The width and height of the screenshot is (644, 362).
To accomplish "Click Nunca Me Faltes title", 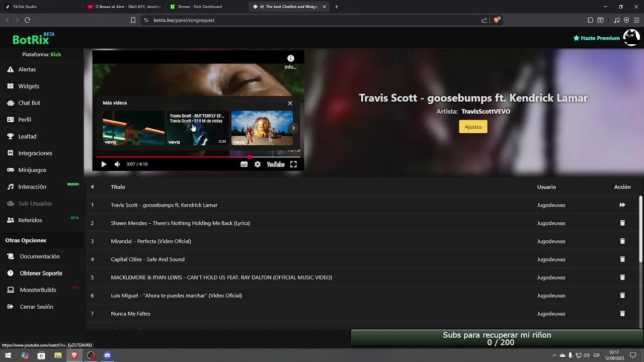I will pyautogui.click(x=130, y=314).
